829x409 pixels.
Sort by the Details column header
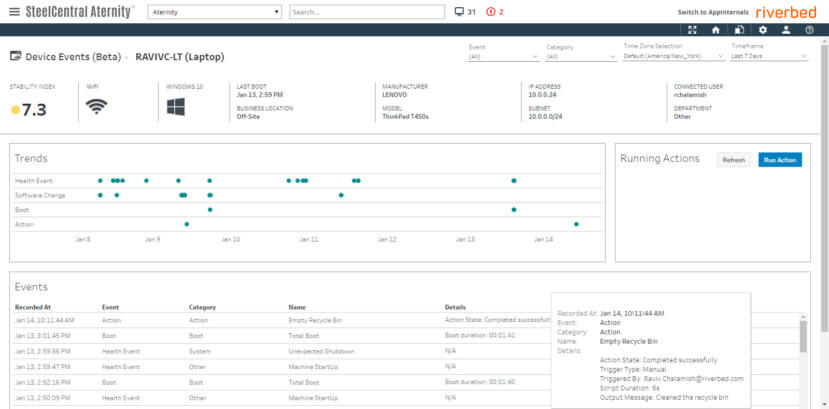[455, 307]
